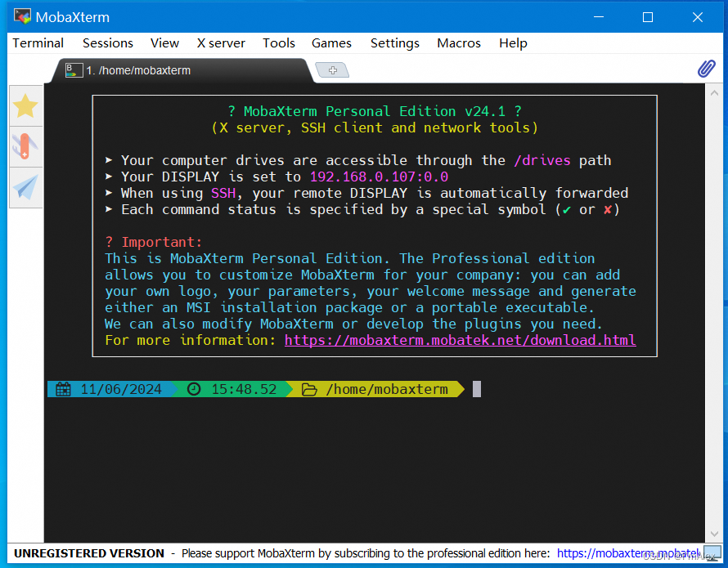Click the calendar icon in the prompt
Image resolution: width=728 pixels, height=568 pixels.
[x=64, y=389]
